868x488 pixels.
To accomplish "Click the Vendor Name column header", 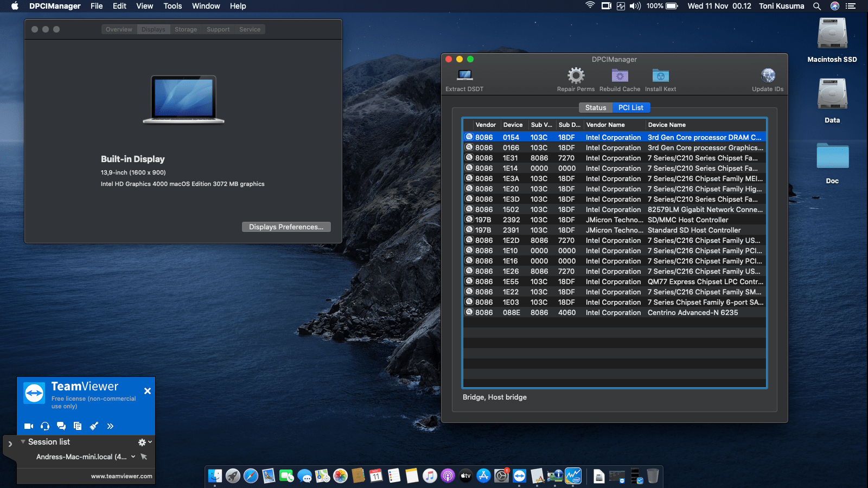I will pyautogui.click(x=605, y=125).
